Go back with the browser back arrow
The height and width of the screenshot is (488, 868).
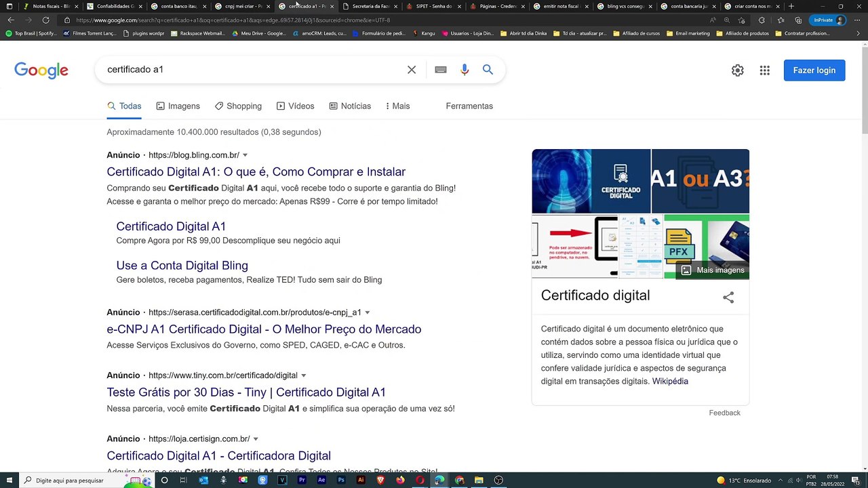pos(11,20)
